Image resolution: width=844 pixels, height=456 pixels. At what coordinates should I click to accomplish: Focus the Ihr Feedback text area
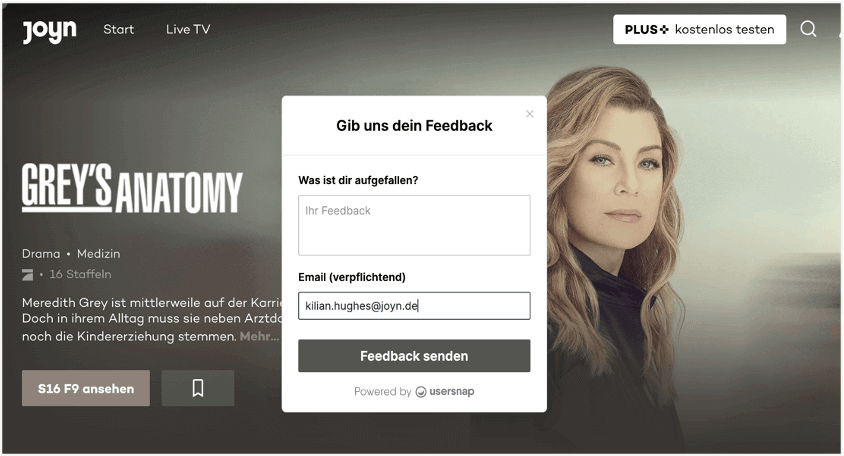coord(414,225)
